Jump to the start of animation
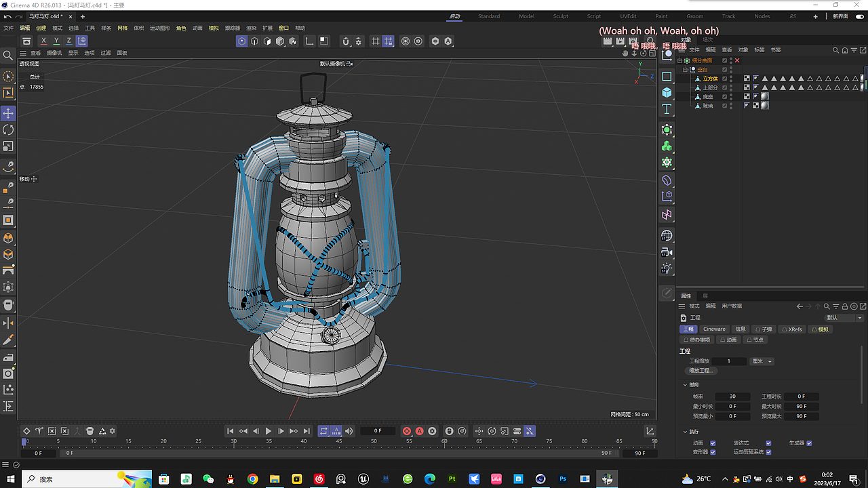This screenshot has width=868, height=488. [x=231, y=431]
